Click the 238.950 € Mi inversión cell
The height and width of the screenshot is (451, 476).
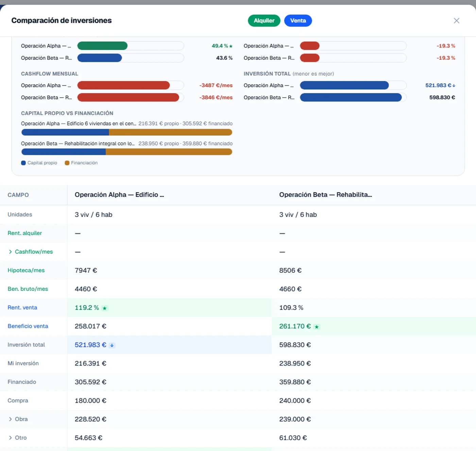[x=295, y=363]
